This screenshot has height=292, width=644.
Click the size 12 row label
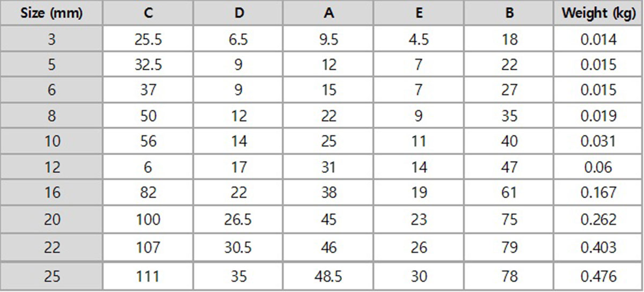coord(52,167)
